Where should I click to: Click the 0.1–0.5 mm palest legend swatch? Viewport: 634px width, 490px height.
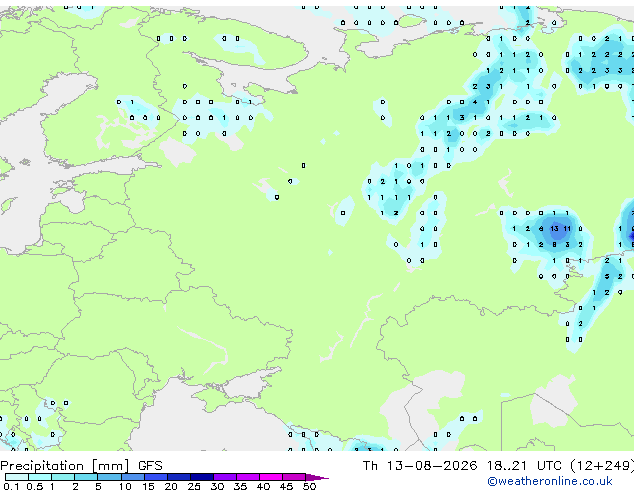pos(17,477)
